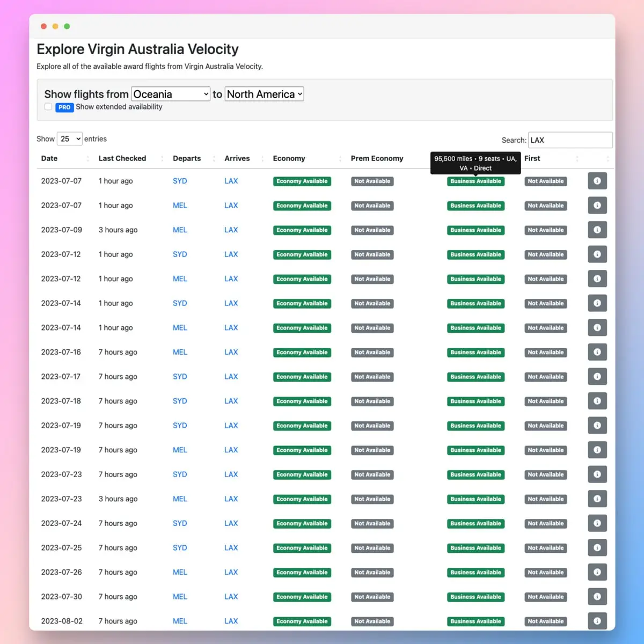Open the Oceania origin region dropdown
644x644 pixels.
point(171,94)
